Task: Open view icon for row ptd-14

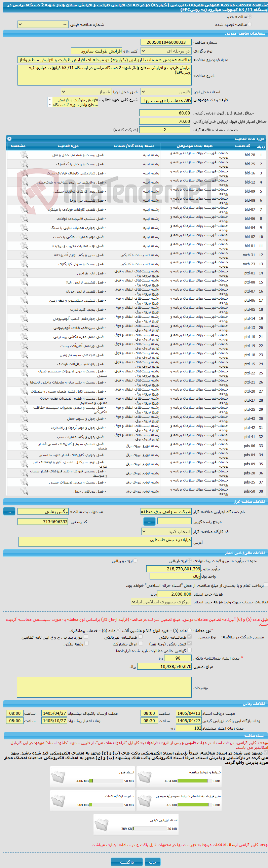Action: point(24,319)
